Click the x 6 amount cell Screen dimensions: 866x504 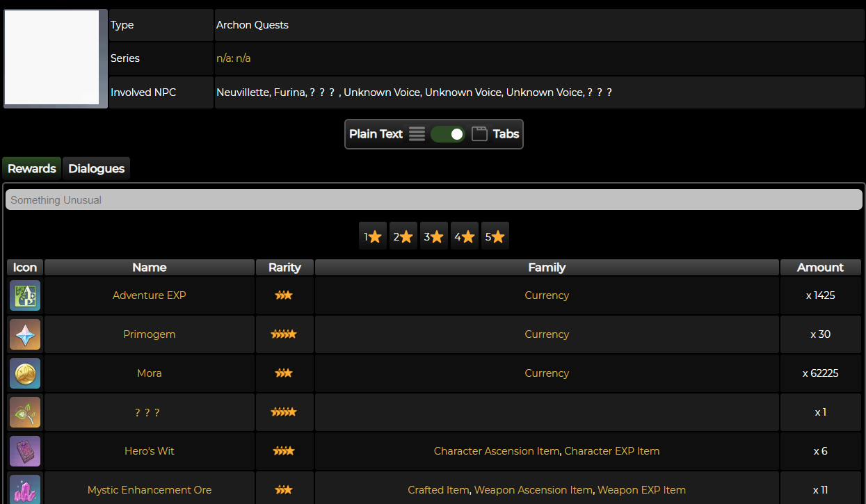tap(821, 451)
